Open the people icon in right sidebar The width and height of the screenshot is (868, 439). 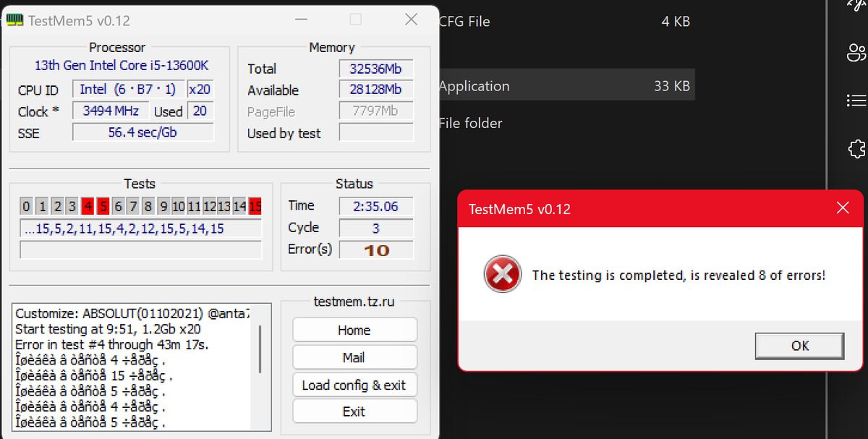tap(856, 53)
